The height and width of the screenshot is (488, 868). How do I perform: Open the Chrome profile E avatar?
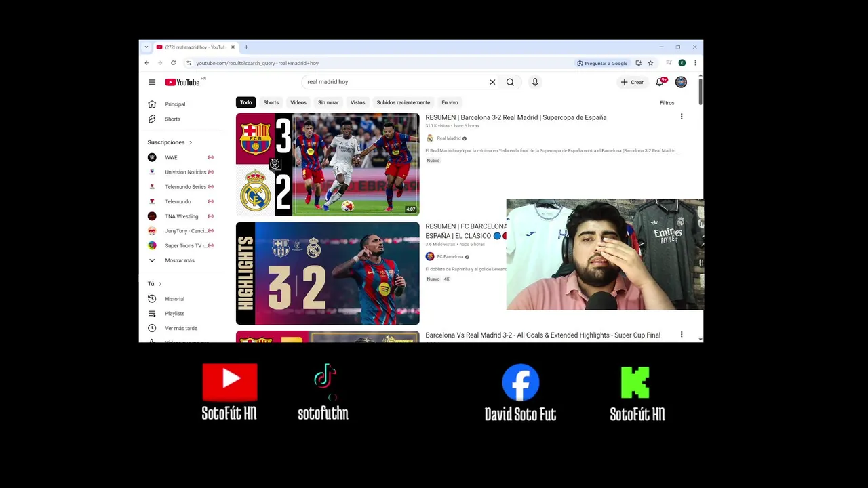682,63
